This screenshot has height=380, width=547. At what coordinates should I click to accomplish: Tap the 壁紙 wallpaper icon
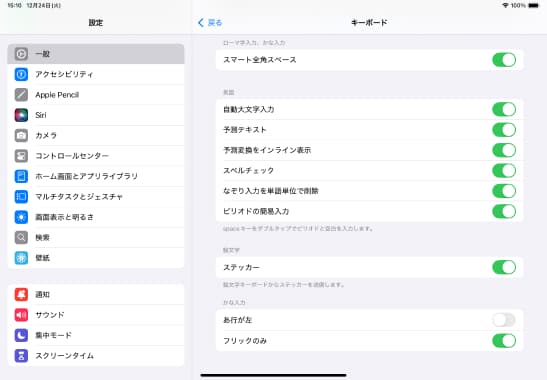pos(21,258)
